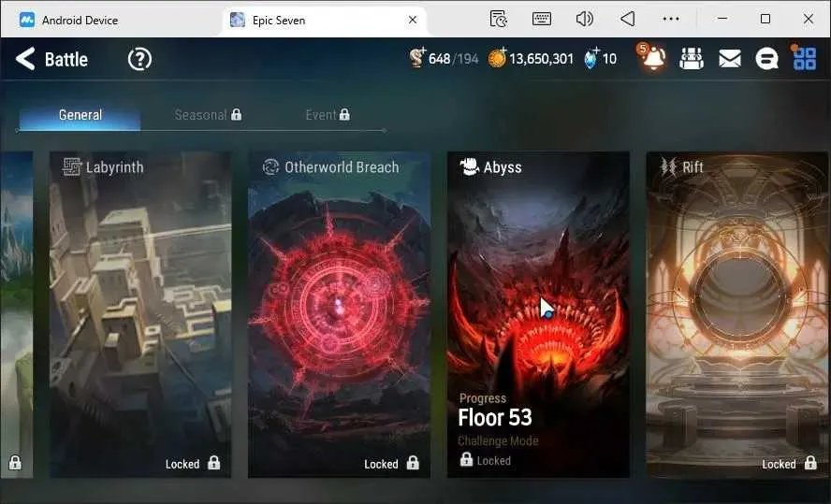Viewport: 831px width, 504px height.
Task: Go back using the Battle arrow
Action: pos(25,59)
